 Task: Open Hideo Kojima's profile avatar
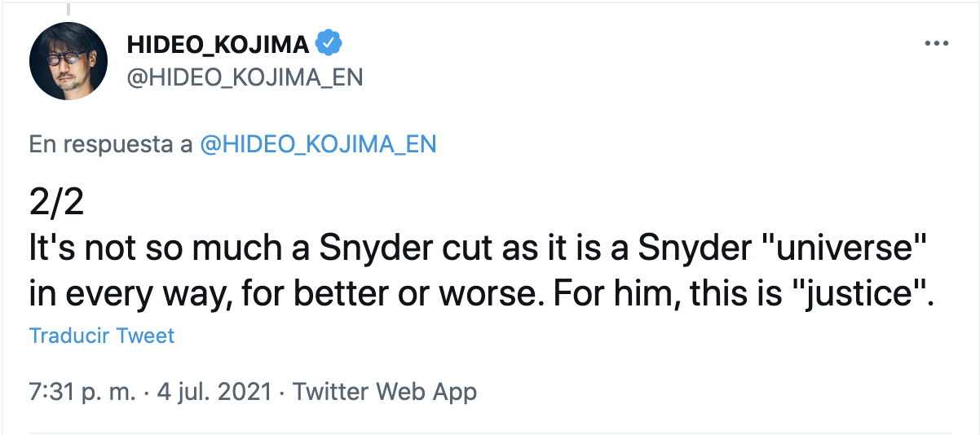68,61
